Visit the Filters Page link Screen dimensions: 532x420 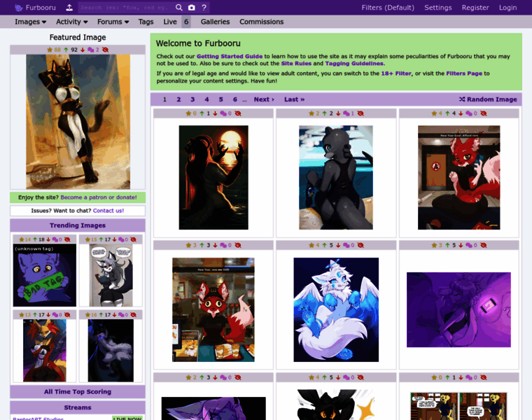pyautogui.click(x=464, y=73)
